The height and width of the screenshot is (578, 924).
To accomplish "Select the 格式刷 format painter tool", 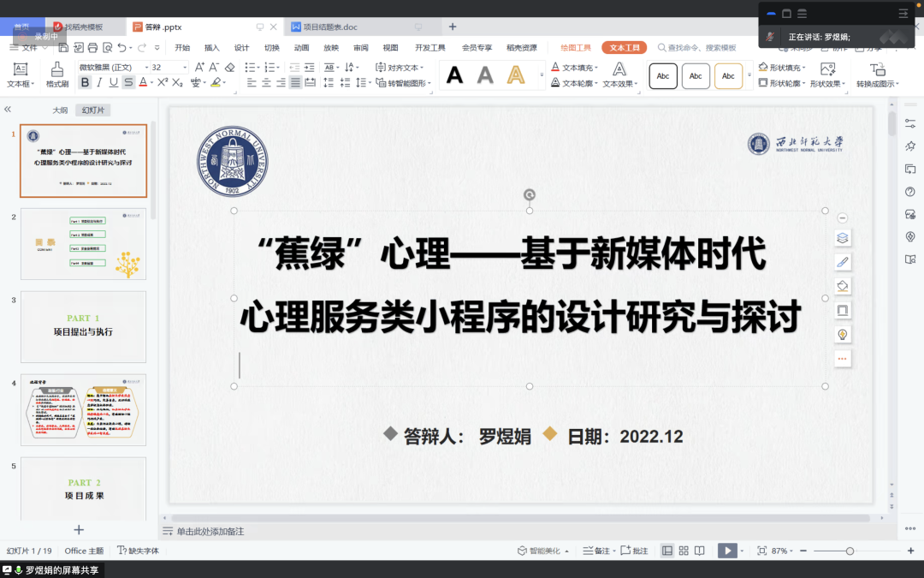I will [x=56, y=73].
